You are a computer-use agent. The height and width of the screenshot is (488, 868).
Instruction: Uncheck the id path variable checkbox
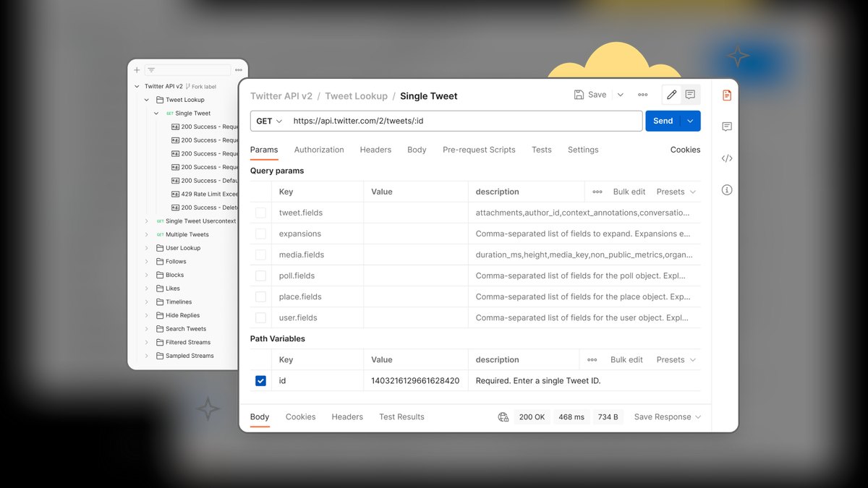[x=260, y=380]
